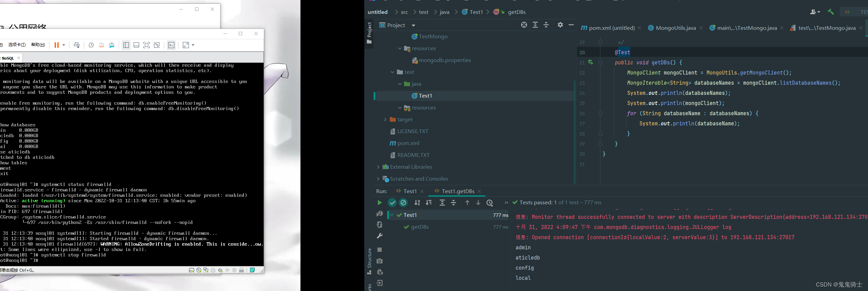Stop the running process square button
The height and width of the screenshot is (291, 868).
point(380,250)
